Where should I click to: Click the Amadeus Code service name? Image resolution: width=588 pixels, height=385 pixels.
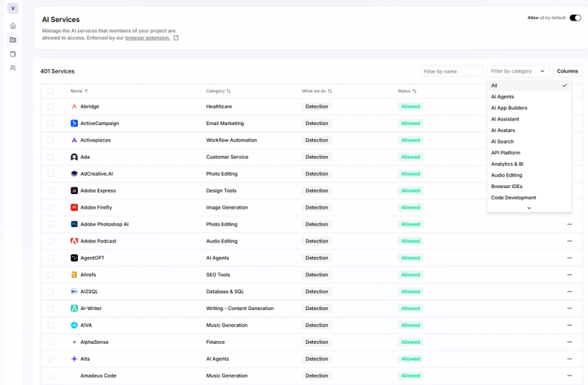click(98, 375)
